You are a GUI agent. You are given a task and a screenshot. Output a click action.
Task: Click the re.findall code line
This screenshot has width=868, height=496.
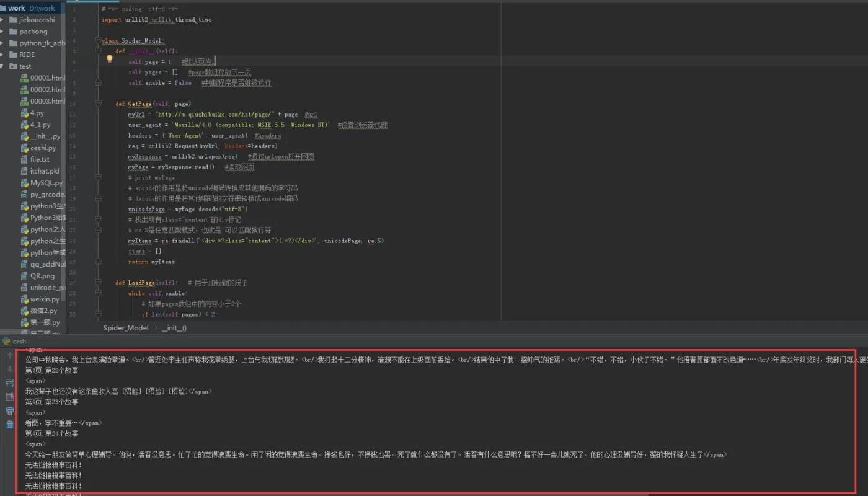[256, 241]
